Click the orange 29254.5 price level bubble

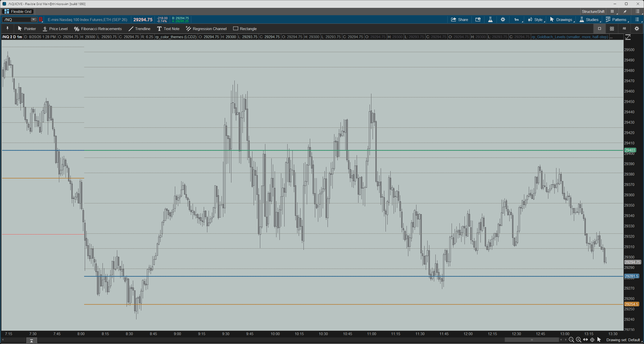point(632,304)
